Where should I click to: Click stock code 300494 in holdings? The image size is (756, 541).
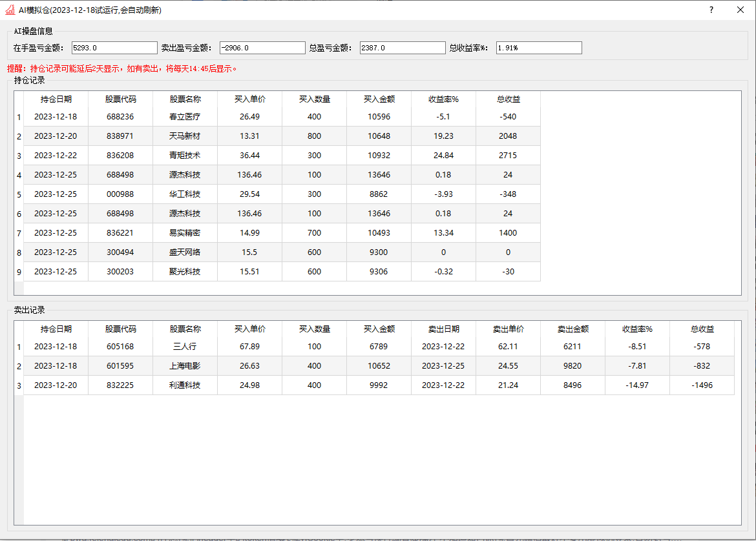coord(120,252)
